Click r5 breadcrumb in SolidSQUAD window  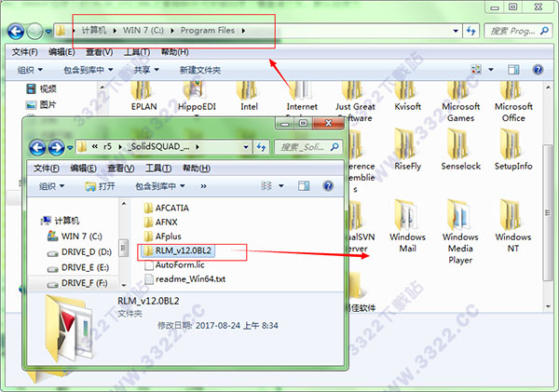point(107,147)
